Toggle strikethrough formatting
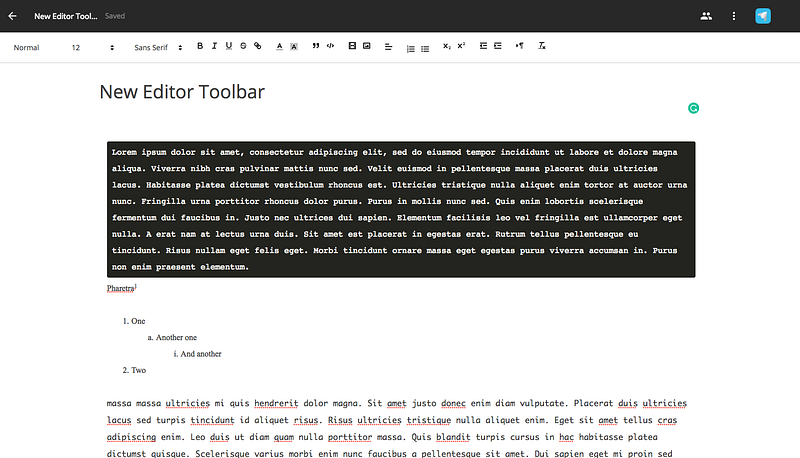Viewport: 800px width, 458px height. pyautogui.click(x=243, y=46)
